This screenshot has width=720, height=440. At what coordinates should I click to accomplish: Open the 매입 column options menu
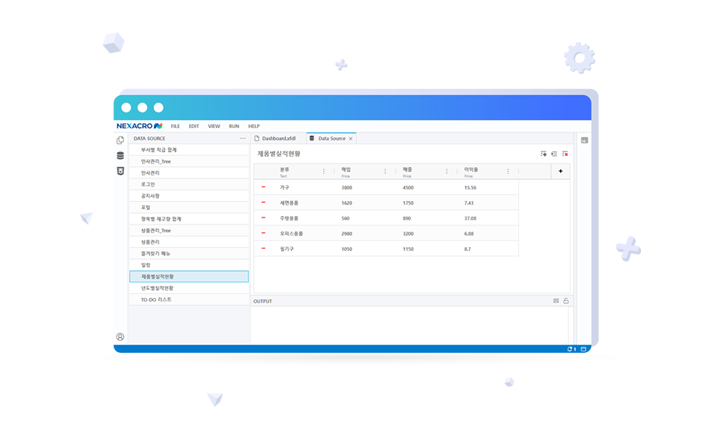pos(385,172)
